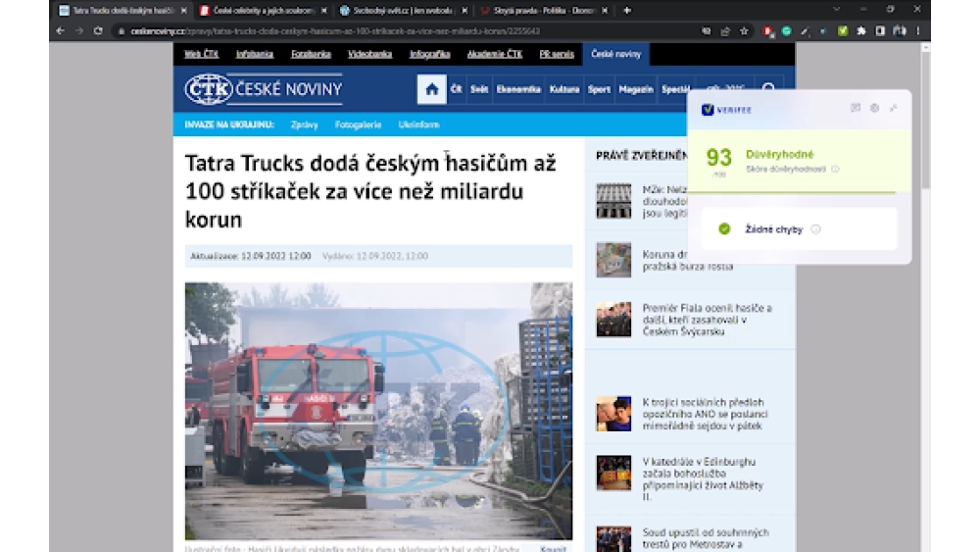This screenshot has width=980, height=552.
Task: Click info icon next to Skóre důvěryhodnosti
Action: tap(835, 170)
